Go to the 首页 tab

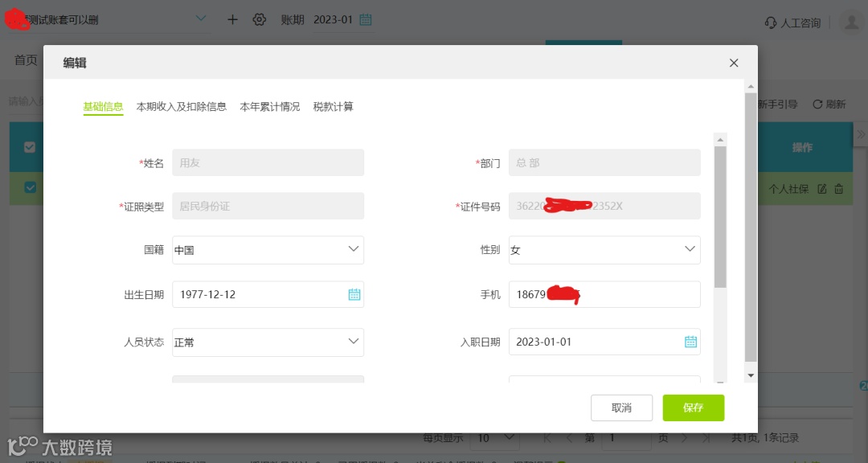pos(26,59)
